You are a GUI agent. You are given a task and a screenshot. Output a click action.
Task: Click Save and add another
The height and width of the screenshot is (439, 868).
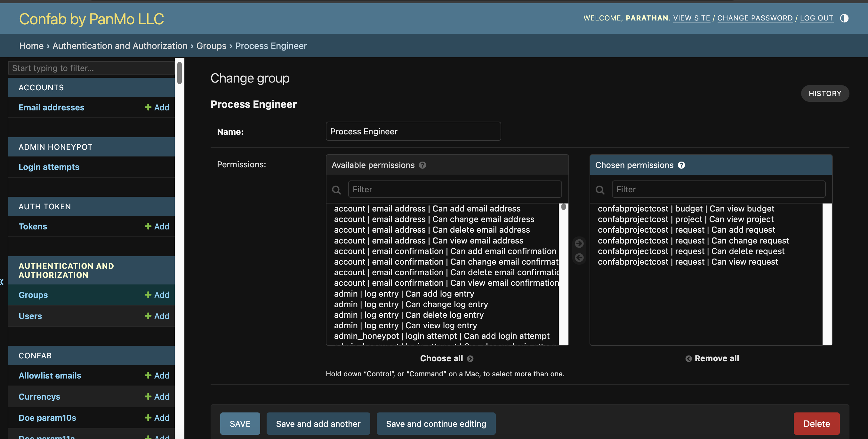[318, 424]
